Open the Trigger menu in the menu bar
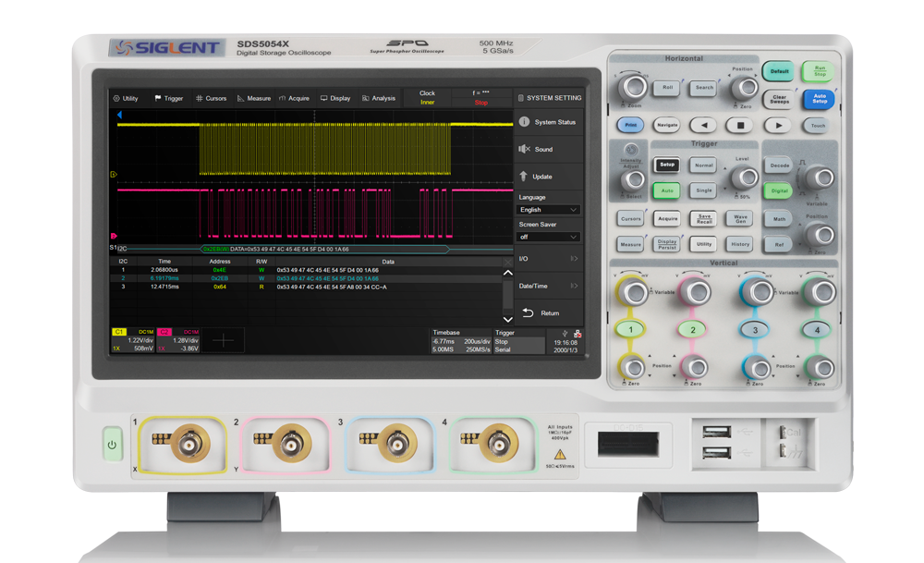This screenshot has height=563, width=924. pyautogui.click(x=169, y=98)
